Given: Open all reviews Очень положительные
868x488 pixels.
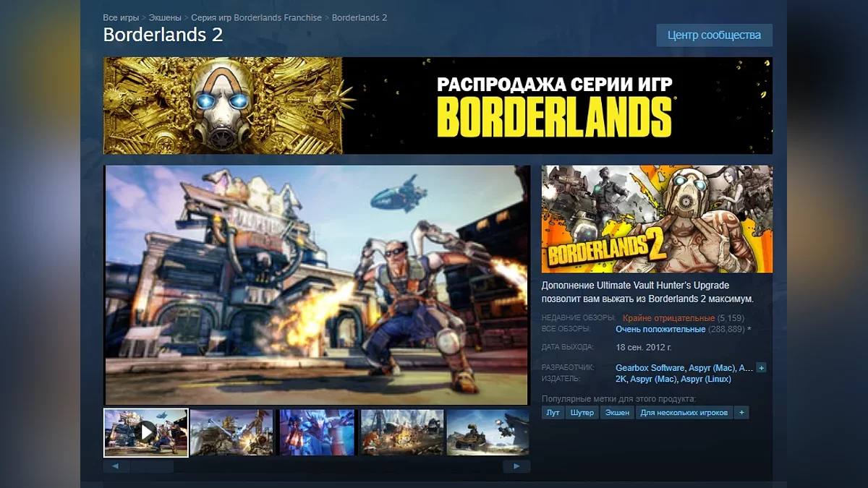Looking at the screenshot, I should [x=660, y=329].
